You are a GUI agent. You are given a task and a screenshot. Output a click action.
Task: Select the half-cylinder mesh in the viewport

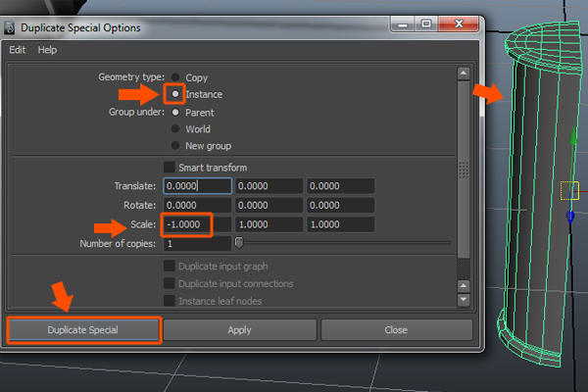(540, 195)
